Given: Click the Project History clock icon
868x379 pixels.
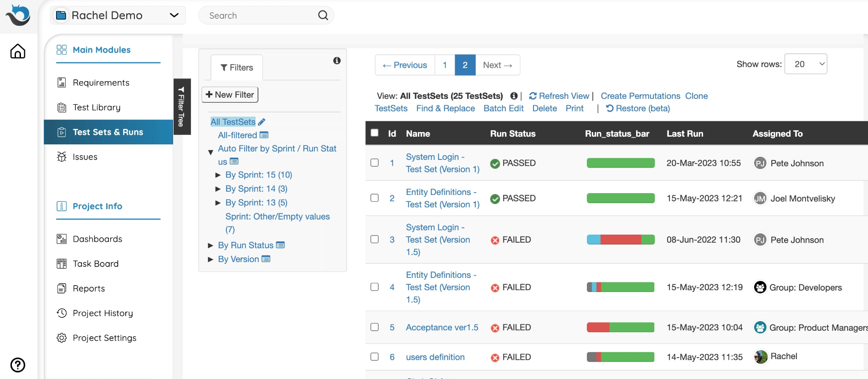Looking at the screenshot, I should point(62,313).
